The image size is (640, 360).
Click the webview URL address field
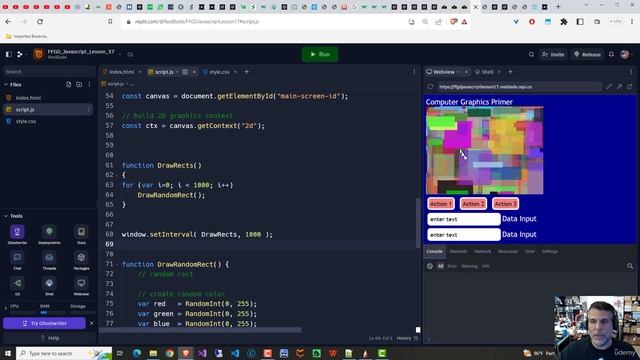coord(518,87)
